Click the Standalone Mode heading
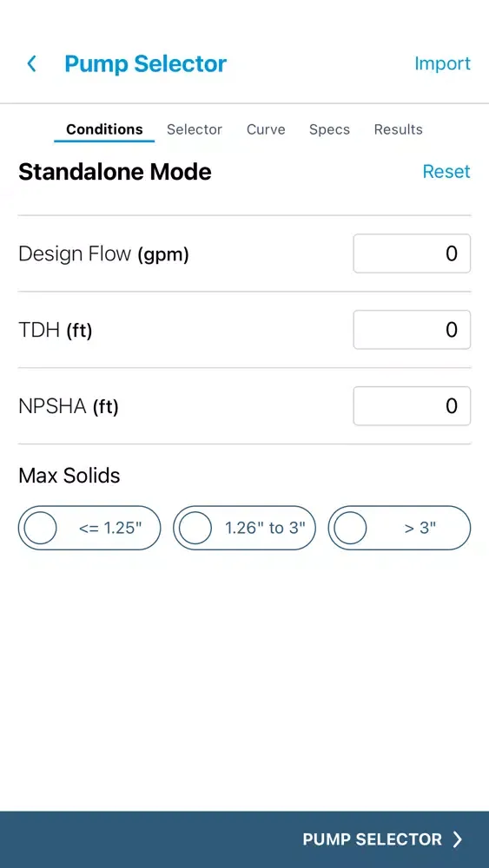This screenshot has width=489, height=868. click(x=115, y=172)
